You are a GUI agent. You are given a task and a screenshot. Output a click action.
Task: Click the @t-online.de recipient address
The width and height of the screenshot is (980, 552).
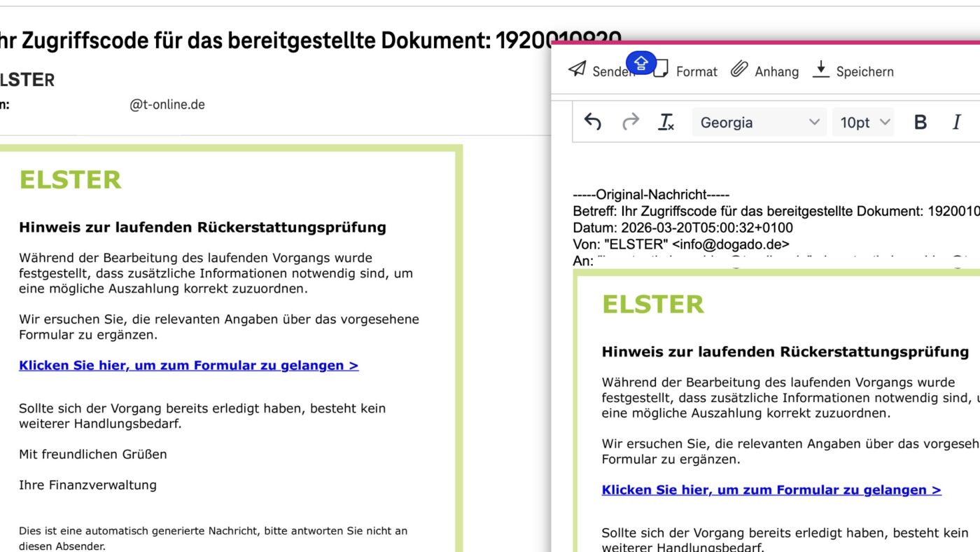tap(167, 105)
